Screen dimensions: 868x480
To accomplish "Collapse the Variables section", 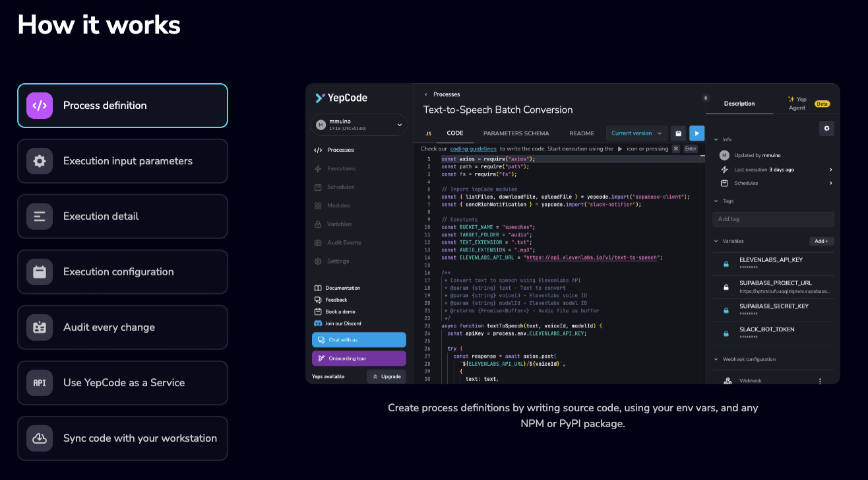I will click(717, 242).
